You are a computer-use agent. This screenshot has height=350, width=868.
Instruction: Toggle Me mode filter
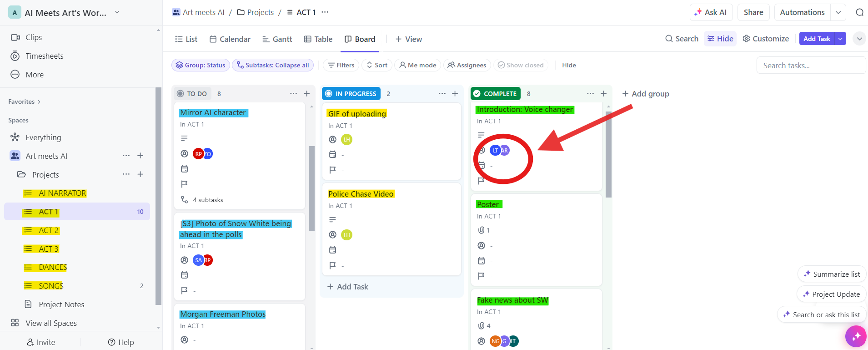(418, 65)
